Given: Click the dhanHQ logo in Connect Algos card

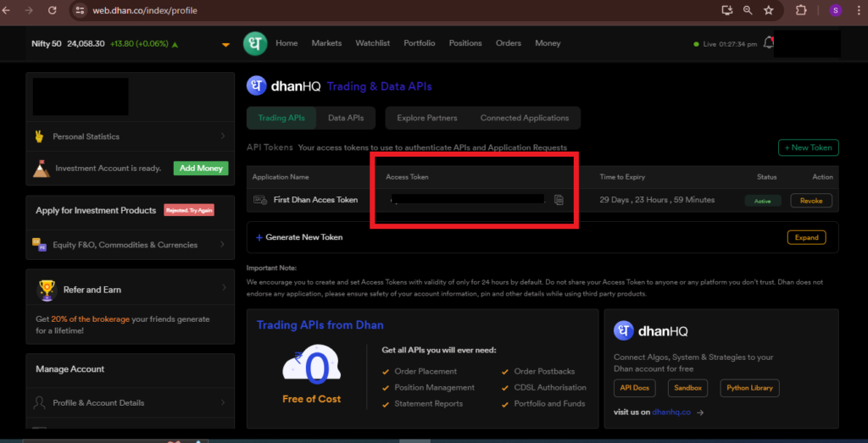Looking at the screenshot, I should pyautogui.click(x=624, y=330).
